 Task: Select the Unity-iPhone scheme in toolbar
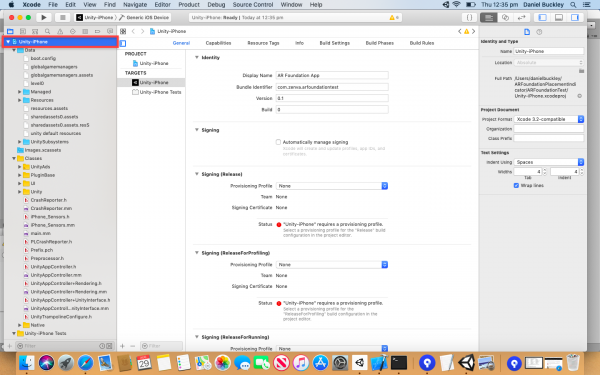click(x=95, y=18)
